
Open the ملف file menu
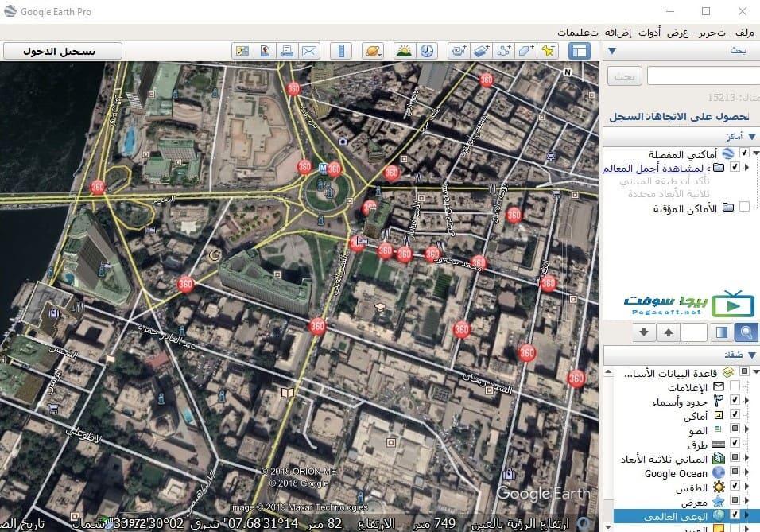[744, 33]
